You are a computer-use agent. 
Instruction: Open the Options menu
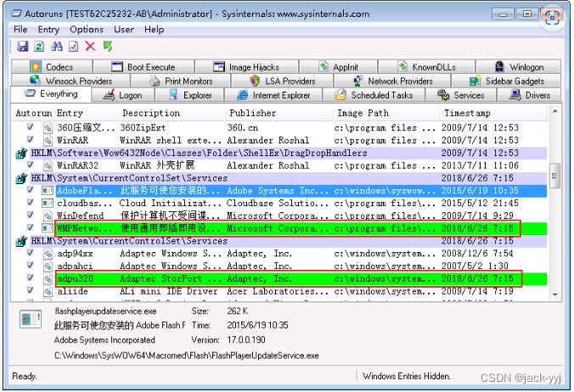coord(87,30)
